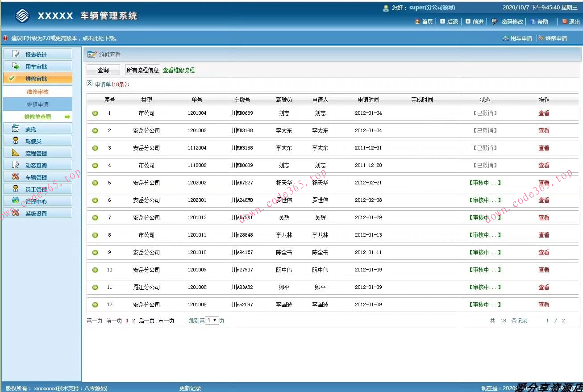Click the vehicle request icon in the notice bar
This screenshot has width=583, height=392.
[x=505, y=38]
